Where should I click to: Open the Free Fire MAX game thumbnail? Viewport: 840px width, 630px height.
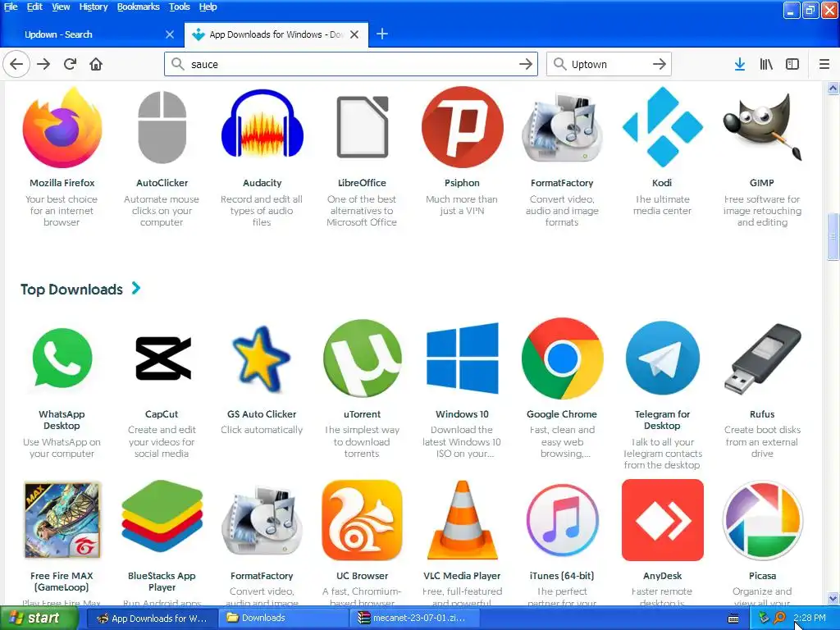pos(62,520)
